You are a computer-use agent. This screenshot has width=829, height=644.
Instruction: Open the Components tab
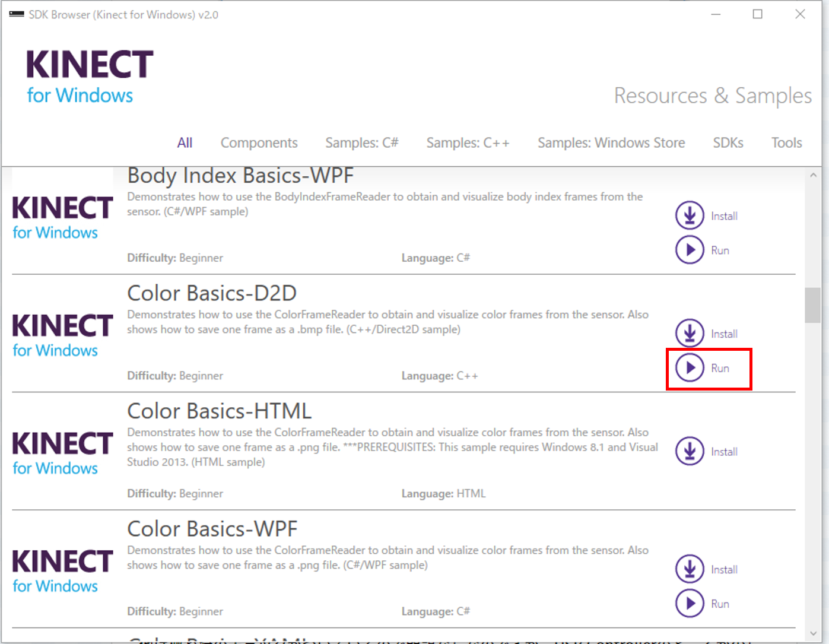click(x=259, y=143)
